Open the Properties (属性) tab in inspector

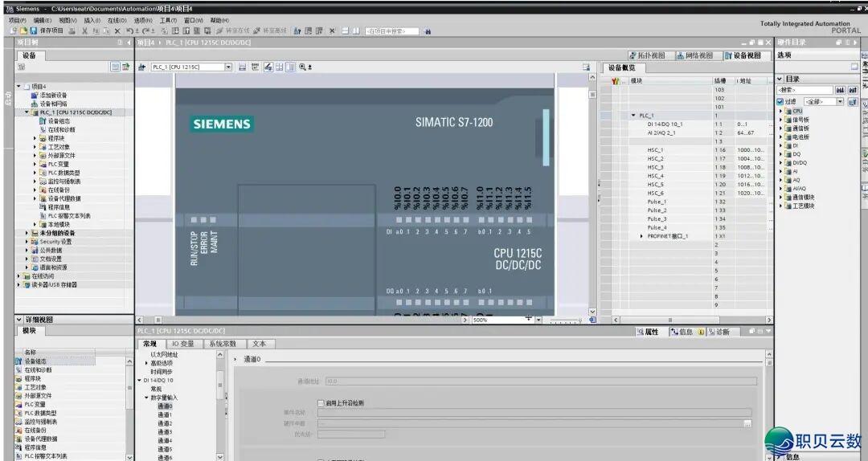pyautogui.click(x=648, y=332)
